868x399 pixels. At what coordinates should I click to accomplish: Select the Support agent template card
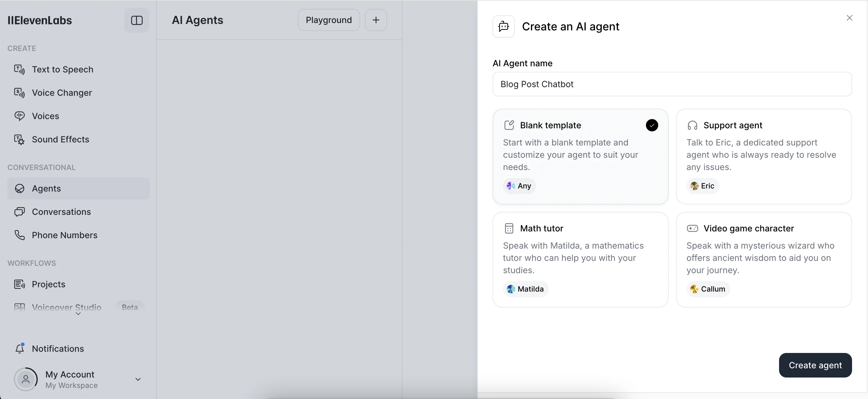pyautogui.click(x=763, y=156)
